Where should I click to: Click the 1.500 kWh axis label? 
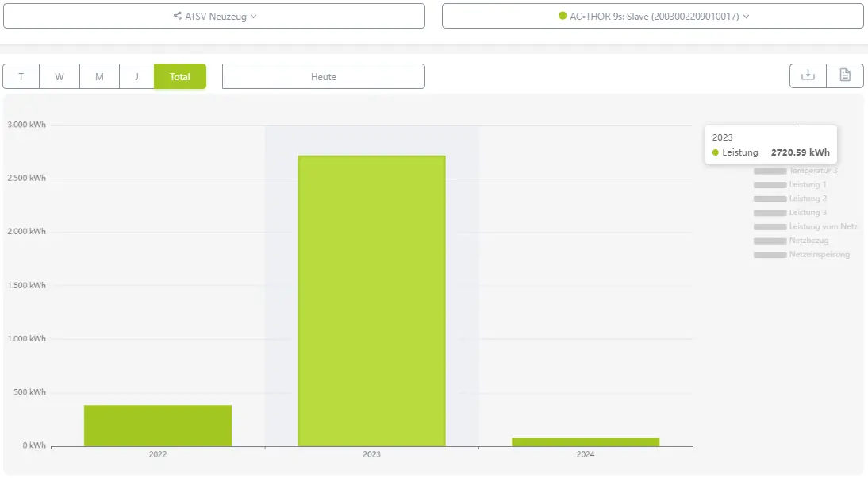point(26,285)
